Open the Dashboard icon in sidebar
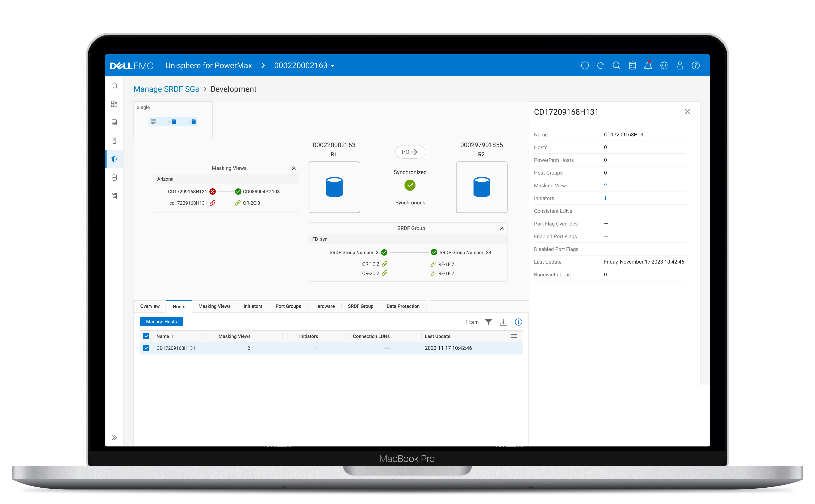The width and height of the screenshot is (815, 504). [114, 104]
